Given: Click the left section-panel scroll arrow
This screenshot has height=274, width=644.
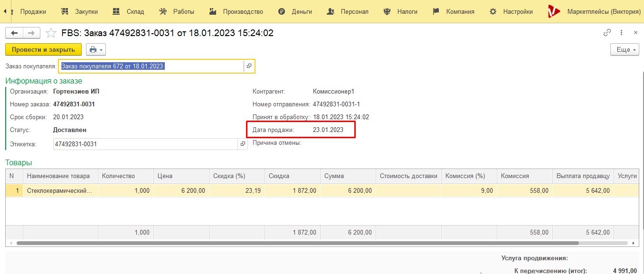Looking at the screenshot, I should (x=5, y=11).
